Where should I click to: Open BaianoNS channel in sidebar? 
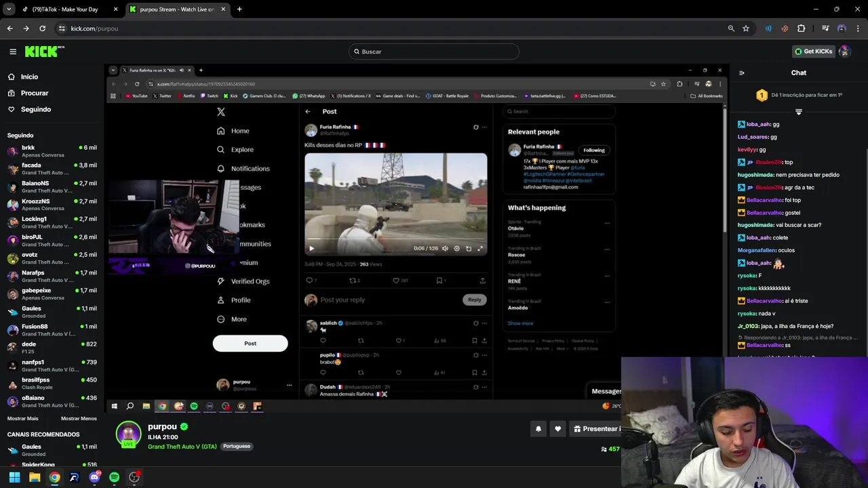[52, 187]
